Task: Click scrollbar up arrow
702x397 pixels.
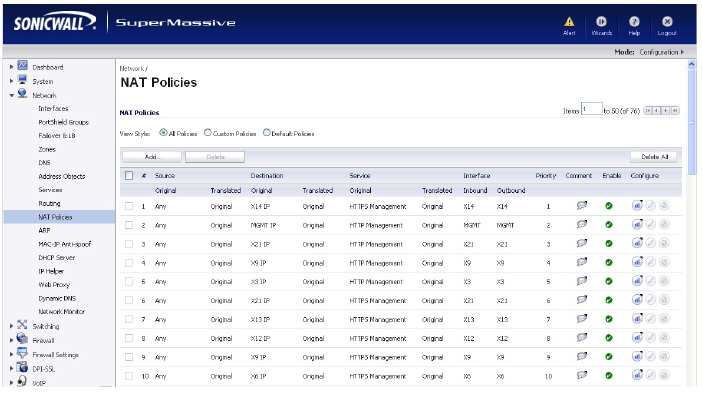Action: (692, 64)
